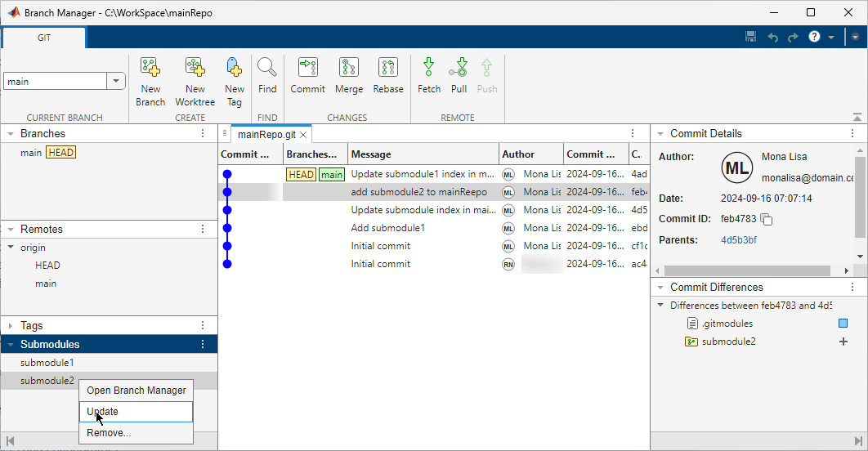The width and height of the screenshot is (868, 451).
Task: Select submodule1 in Submodules list
Action: 47,363
